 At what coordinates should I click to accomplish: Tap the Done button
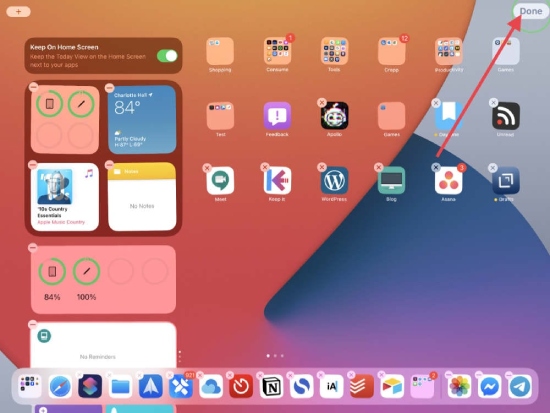531,11
